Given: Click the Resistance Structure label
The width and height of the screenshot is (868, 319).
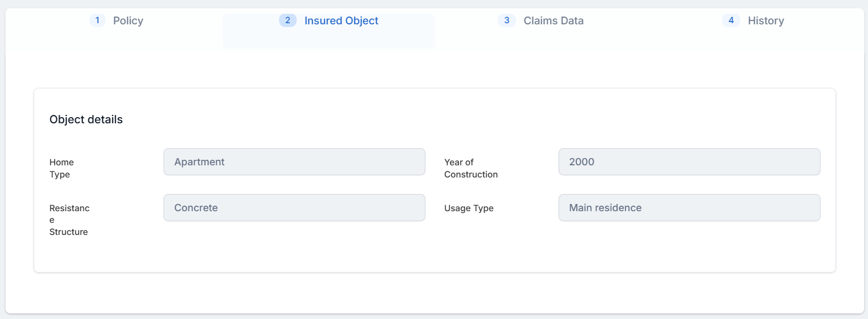Looking at the screenshot, I should tap(69, 219).
